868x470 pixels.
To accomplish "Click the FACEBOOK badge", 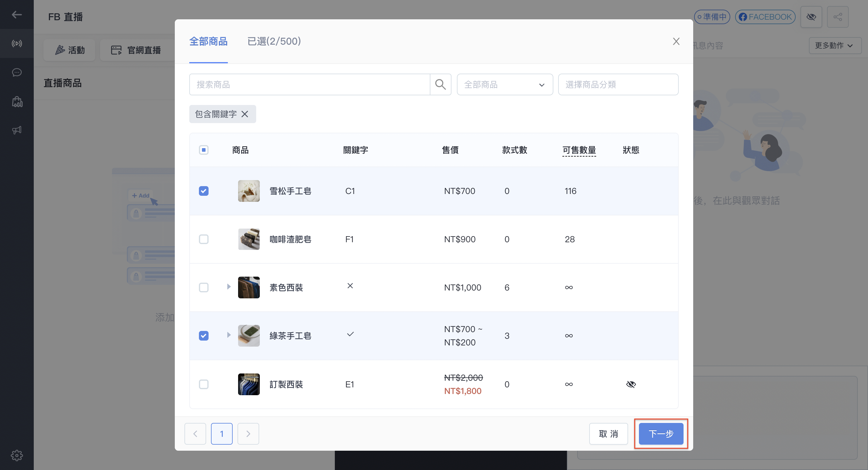I will (x=765, y=17).
